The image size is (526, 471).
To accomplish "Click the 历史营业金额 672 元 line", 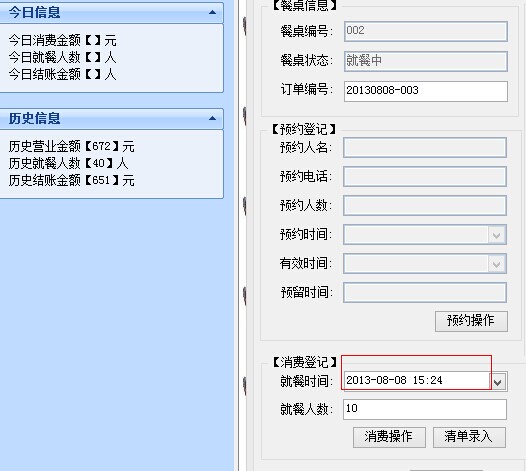I will coord(71,147).
